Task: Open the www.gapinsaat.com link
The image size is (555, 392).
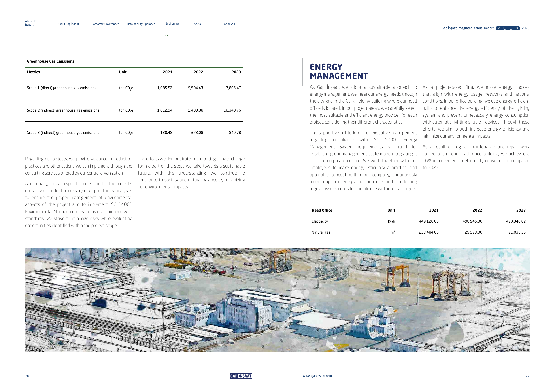Action: [317, 376]
